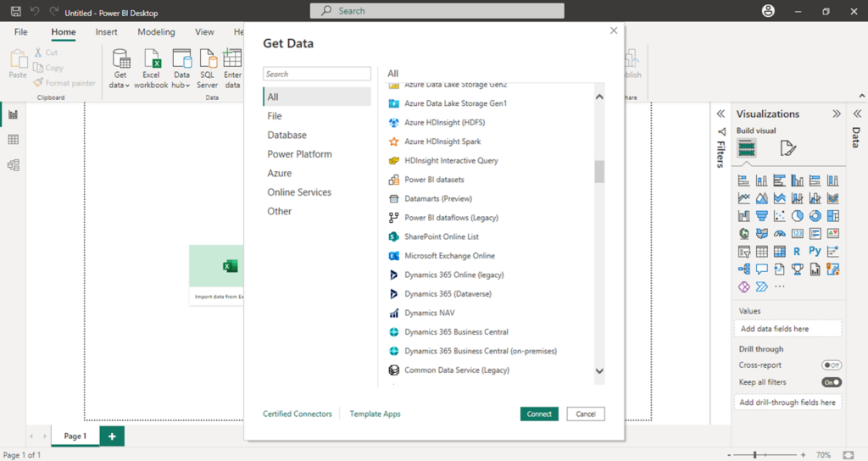Add a Python (Py) visual
Screen dimensions: 868x461
(x=815, y=251)
